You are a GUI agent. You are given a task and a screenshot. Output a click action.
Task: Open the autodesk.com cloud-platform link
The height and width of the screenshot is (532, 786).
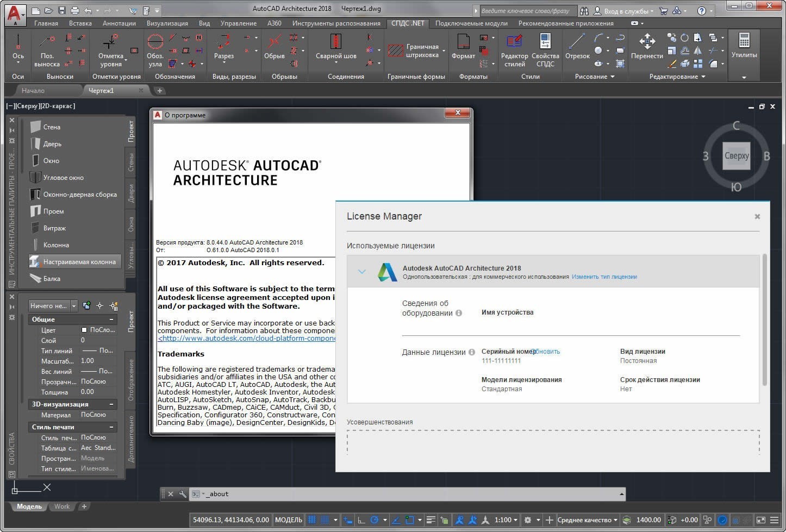246,338
